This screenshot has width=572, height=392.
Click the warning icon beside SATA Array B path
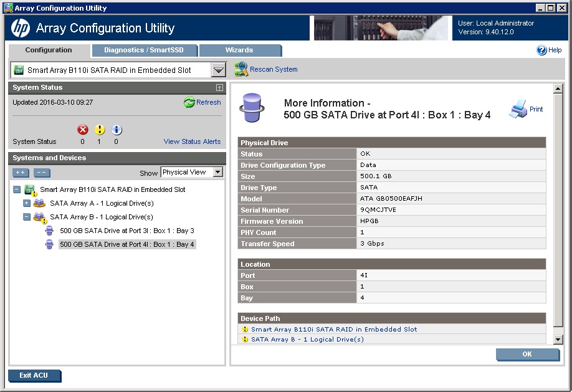point(245,340)
